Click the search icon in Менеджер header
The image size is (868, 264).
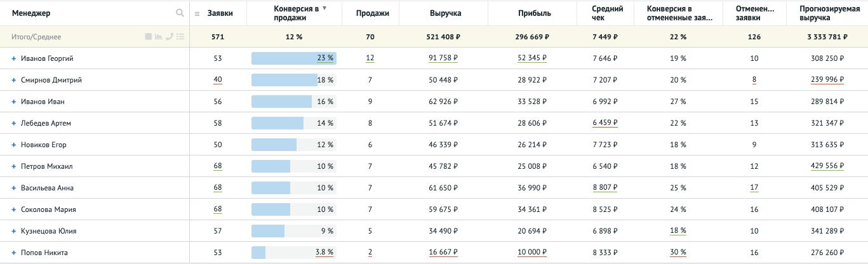[180, 13]
